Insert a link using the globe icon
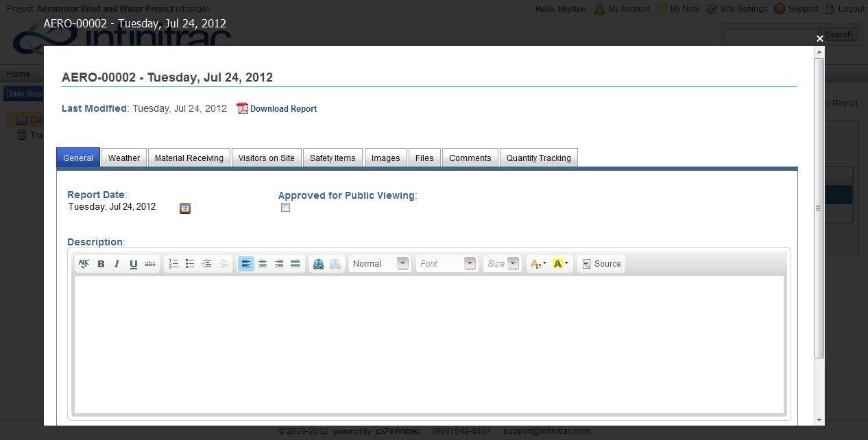 [318, 264]
